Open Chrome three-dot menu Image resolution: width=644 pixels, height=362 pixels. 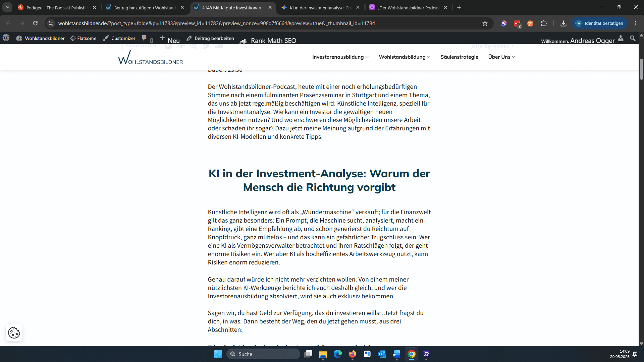tap(636, 23)
